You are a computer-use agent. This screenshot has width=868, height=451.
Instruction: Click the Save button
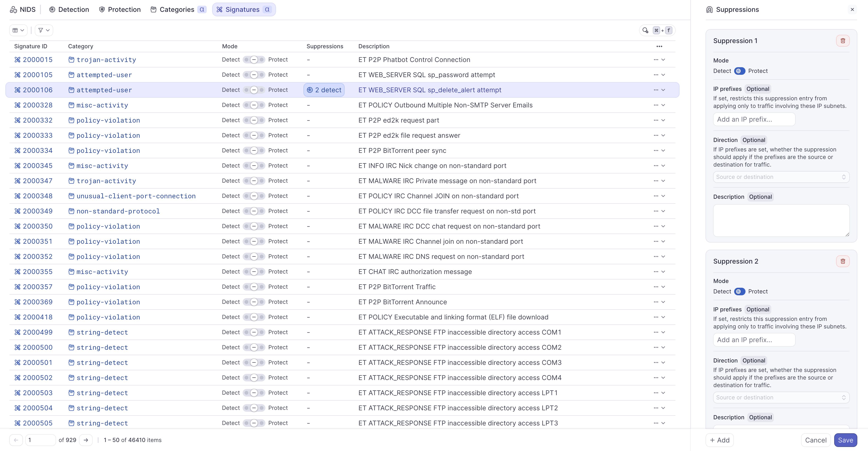point(845,440)
